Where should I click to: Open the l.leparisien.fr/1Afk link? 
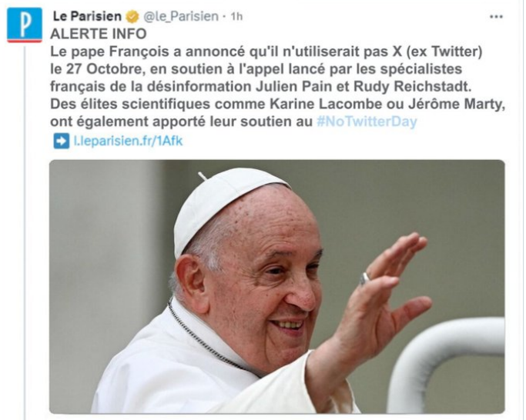click(x=128, y=141)
